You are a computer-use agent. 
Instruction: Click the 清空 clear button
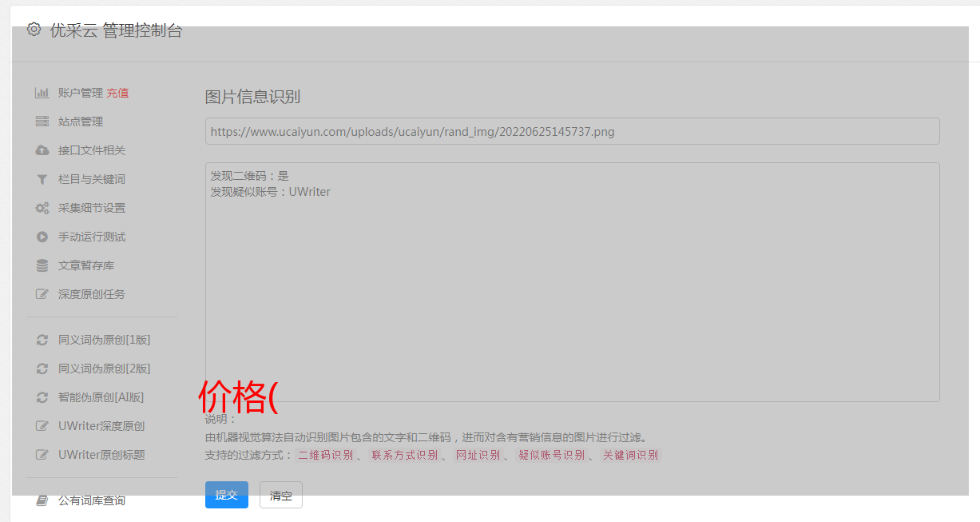281,496
